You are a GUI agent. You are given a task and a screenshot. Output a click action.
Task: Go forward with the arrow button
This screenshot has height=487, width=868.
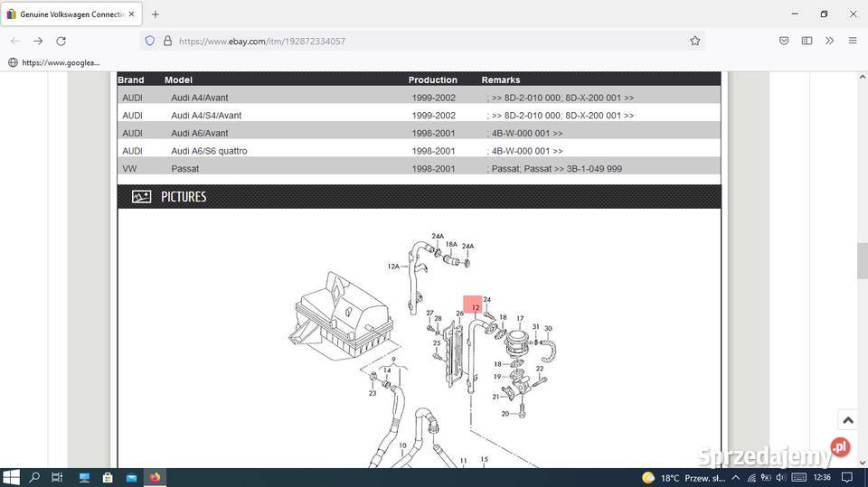point(38,41)
